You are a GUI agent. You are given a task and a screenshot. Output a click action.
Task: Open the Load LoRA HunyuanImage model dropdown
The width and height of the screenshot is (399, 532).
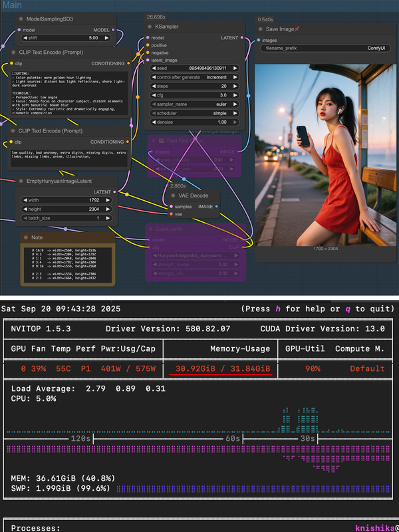coord(195,255)
